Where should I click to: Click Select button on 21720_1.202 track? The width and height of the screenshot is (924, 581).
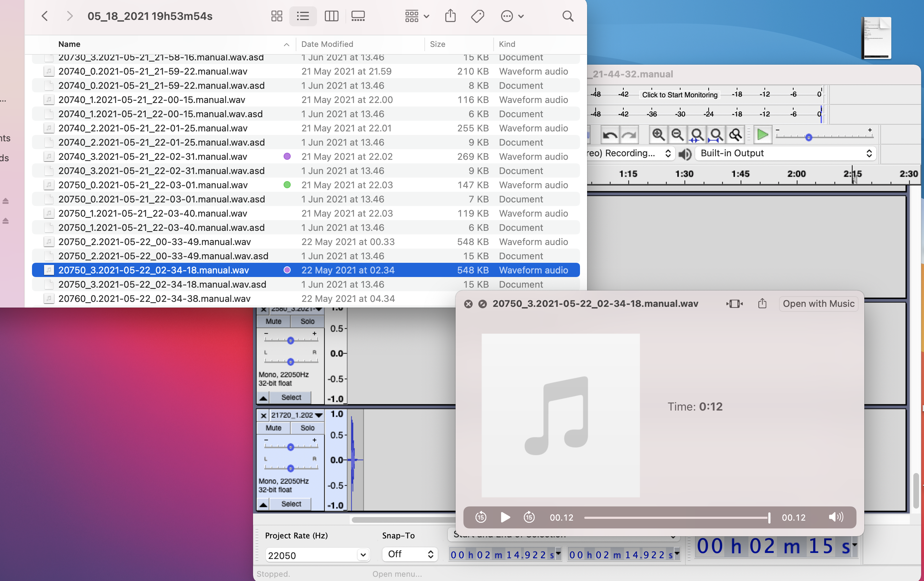tap(291, 504)
